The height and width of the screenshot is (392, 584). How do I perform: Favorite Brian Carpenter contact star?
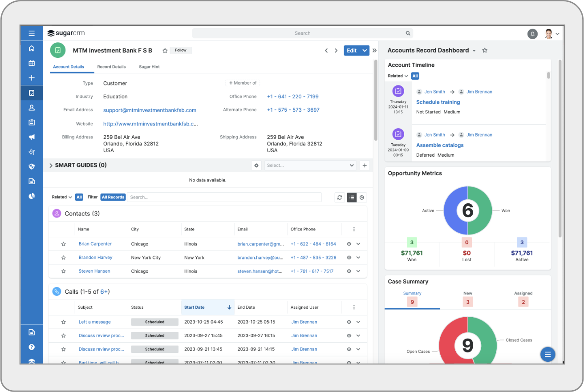coord(64,244)
